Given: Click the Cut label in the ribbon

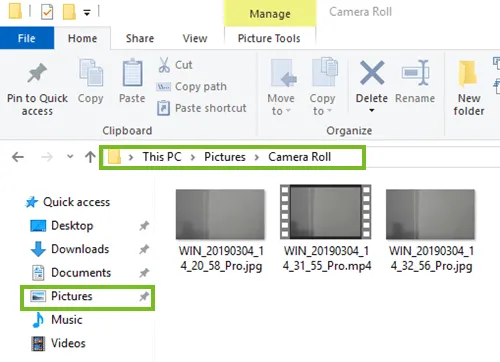Looking at the screenshot, I should click(x=184, y=65).
